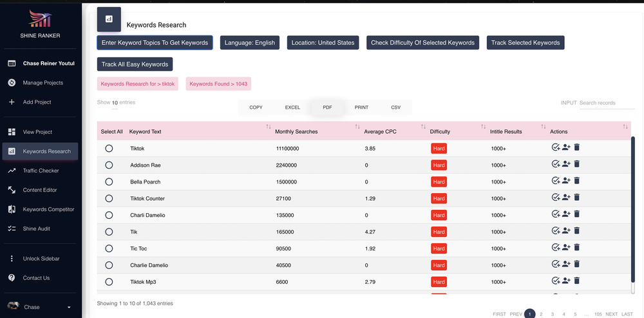Select the radio button for Charli Damelio
The width and height of the screenshot is (644, 318).
[x=109, y=215]
